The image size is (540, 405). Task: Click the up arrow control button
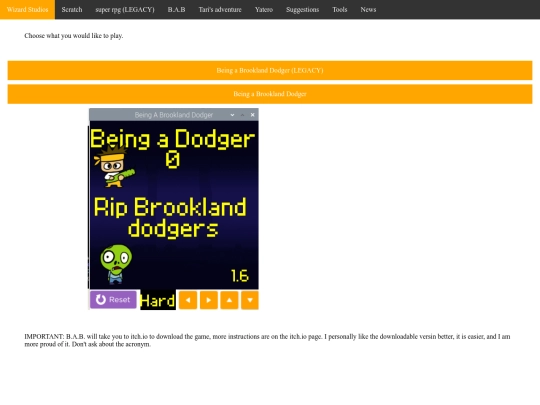[x=229, y=300]
